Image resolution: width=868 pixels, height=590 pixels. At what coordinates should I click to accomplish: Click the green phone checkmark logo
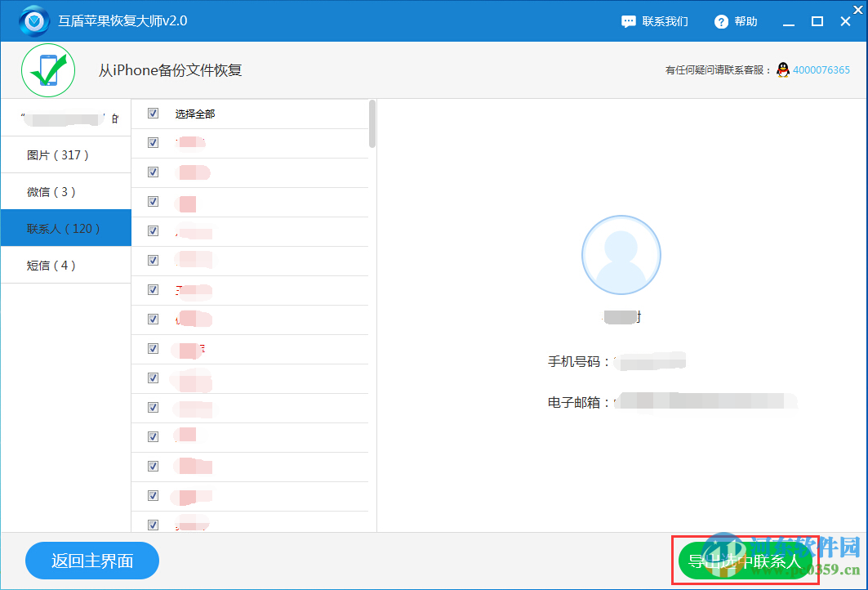point(47,70)
